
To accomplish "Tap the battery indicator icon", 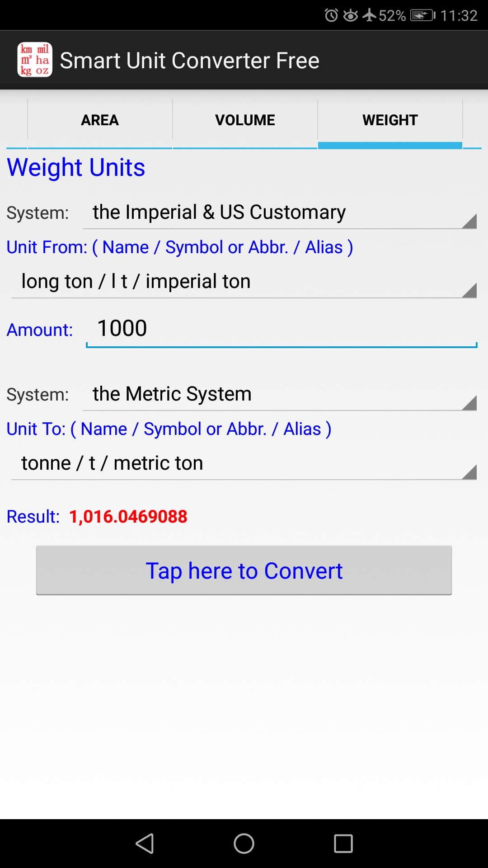I will (422, 14).
